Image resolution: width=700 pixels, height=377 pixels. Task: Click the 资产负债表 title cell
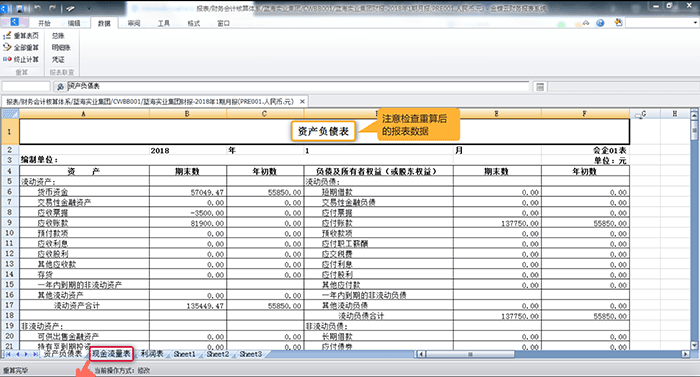point(325,131)
